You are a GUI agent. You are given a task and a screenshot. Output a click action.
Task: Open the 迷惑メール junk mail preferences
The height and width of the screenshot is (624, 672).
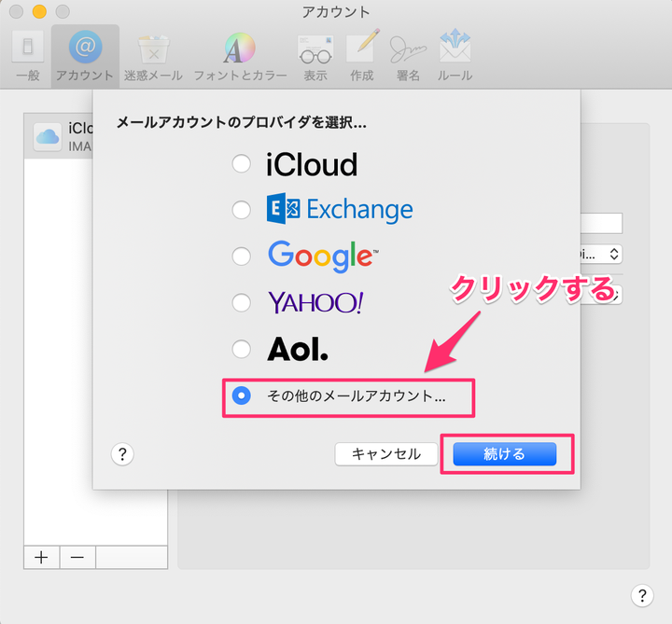click(x=153, y=57)
